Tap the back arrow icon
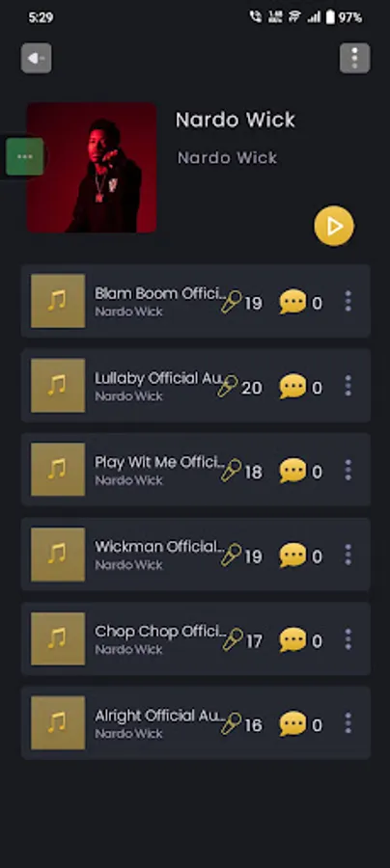The width and height of the screenshot is (390, 868). point(37,58)
